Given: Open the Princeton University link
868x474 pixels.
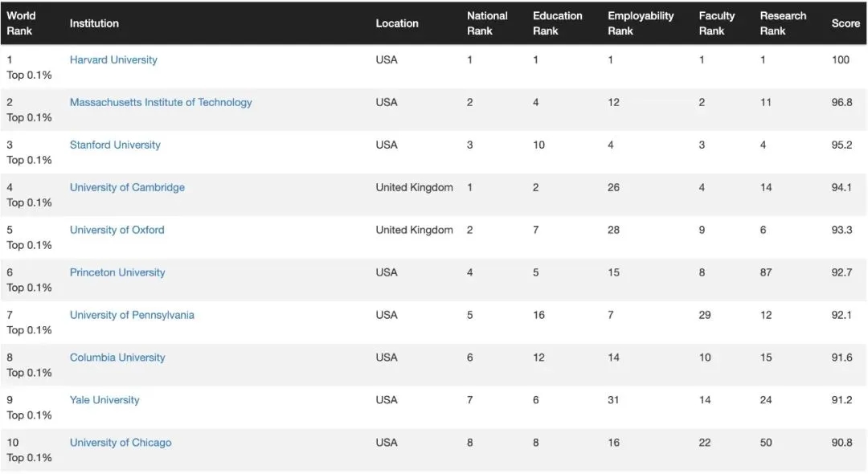Looking at the screenshot, I should pos(117,272).
